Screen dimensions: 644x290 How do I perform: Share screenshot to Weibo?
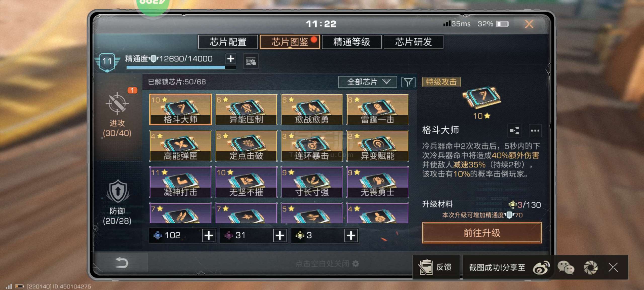tap(541, 267)
